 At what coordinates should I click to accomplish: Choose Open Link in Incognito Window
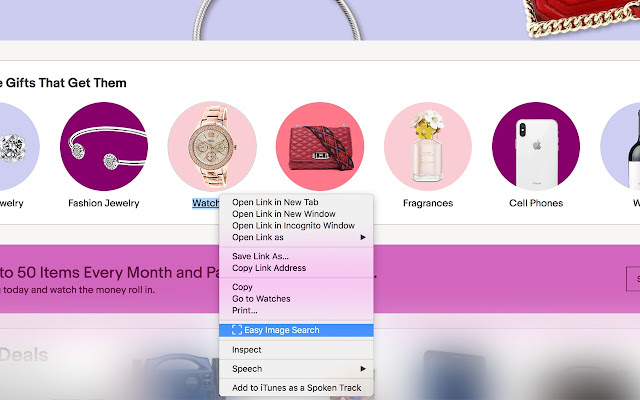296,226
